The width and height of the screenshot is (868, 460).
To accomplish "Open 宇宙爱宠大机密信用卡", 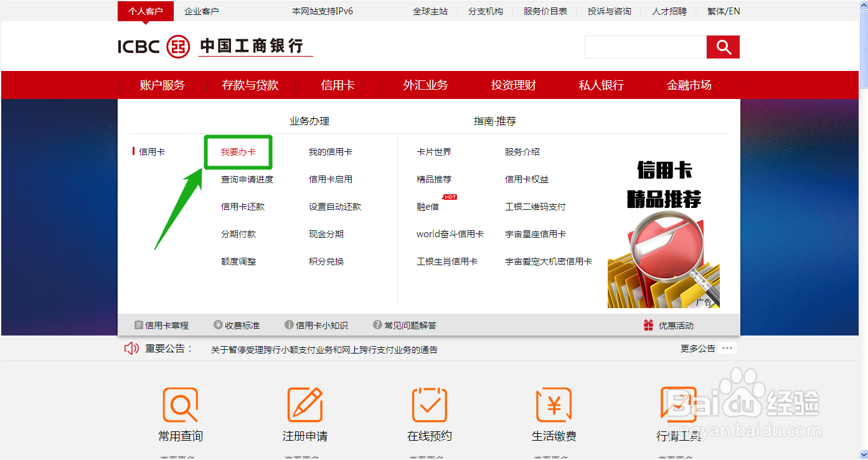I will pyautogui.click(x=549, y=261).
